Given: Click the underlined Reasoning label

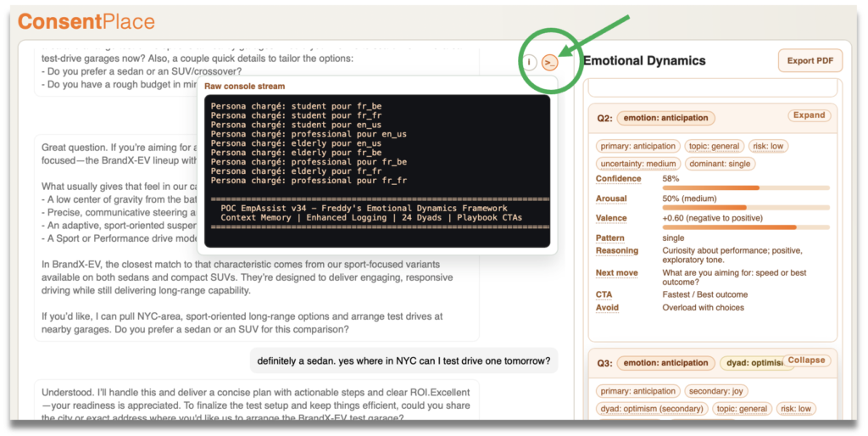Looking at the screenshot, I should click(616, 251).
